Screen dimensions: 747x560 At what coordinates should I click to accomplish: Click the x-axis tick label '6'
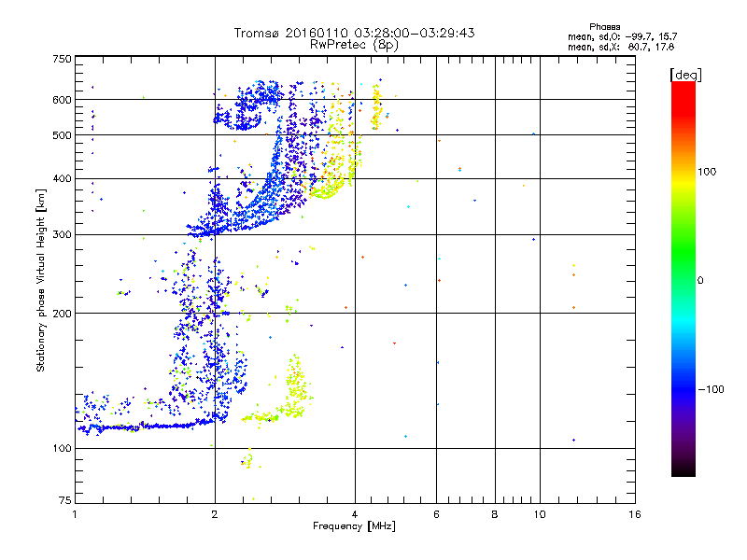pyautogui.click(x=436, y=514)
